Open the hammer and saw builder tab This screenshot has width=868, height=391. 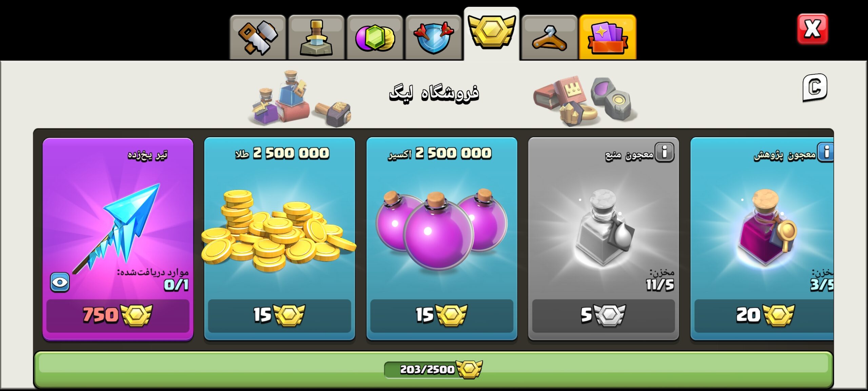click(x=258, y=37)
